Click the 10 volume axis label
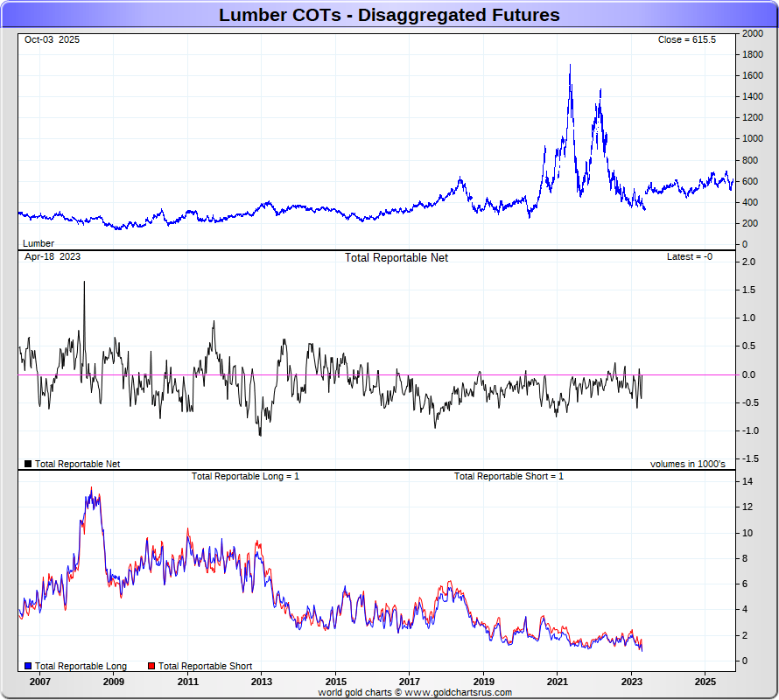 pos(747,533)
